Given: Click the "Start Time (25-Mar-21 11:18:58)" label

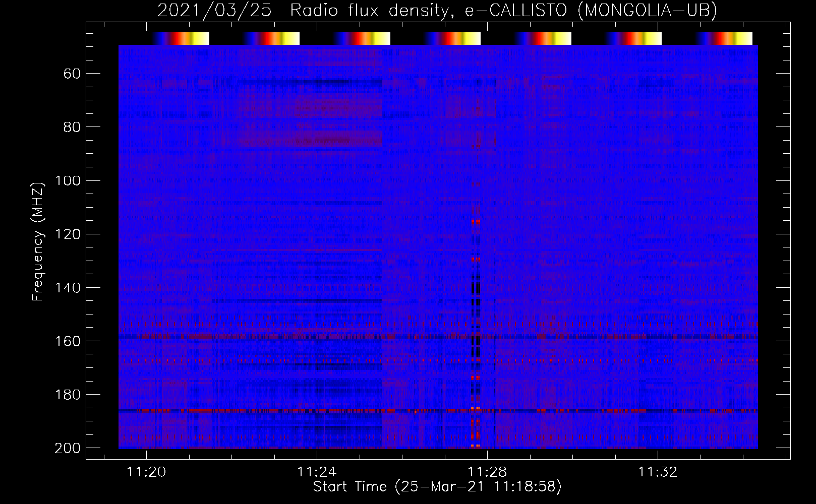Looking at the screenshot, I should pyautogui.click(x=437, y=487).
